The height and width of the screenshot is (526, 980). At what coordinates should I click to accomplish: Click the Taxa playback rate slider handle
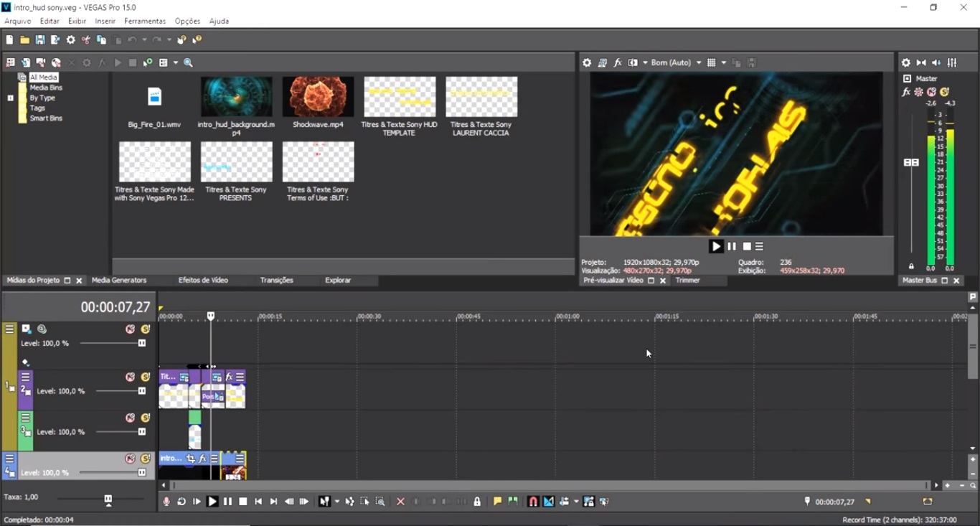pyautogui.click(x=108, y=499)
